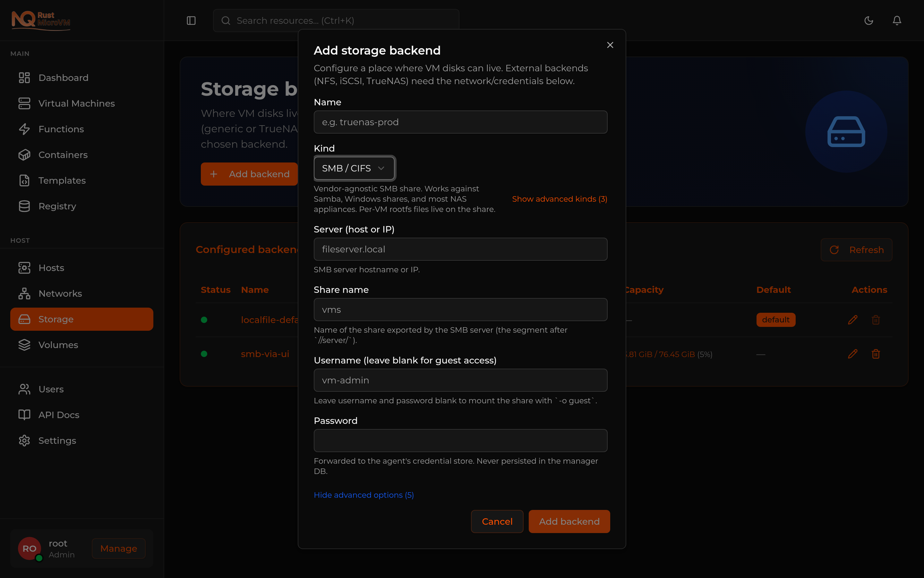The height and width of the screenshot is (578, 924).
Task: Focus the Name input field
Action: coord(460,122)
